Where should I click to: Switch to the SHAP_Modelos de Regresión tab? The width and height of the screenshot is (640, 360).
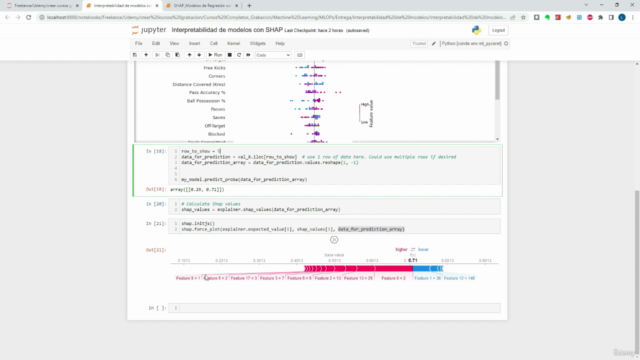click(202, 6)
